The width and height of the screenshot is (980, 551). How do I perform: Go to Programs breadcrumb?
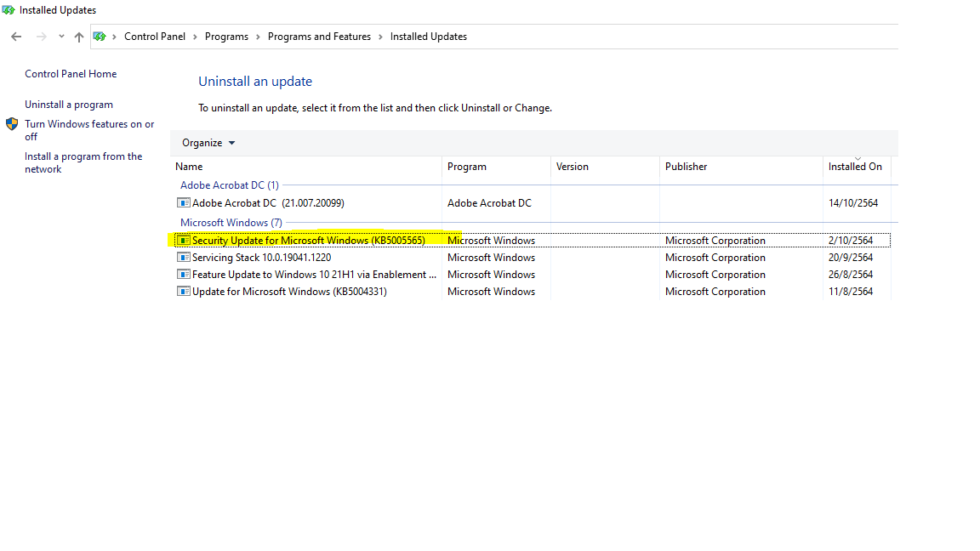tap(226, 37)
